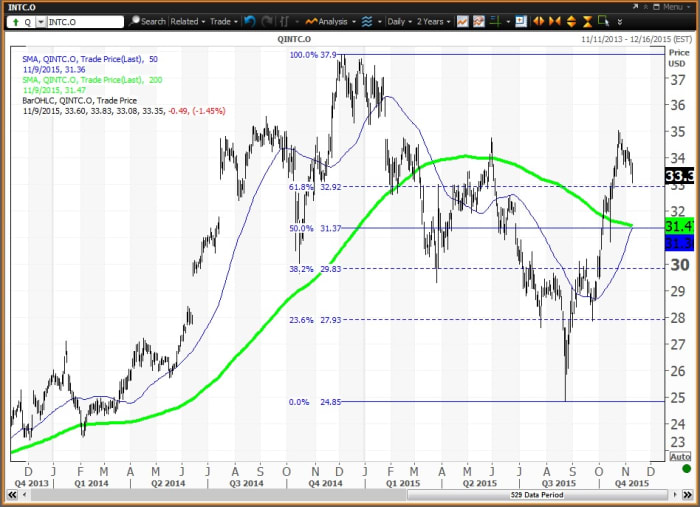Image resolution: width=700 pixels, height=507 pixels.
Task: Click the 529 Data Period scrollbar thumb
Action: click(x=537, y=495)
